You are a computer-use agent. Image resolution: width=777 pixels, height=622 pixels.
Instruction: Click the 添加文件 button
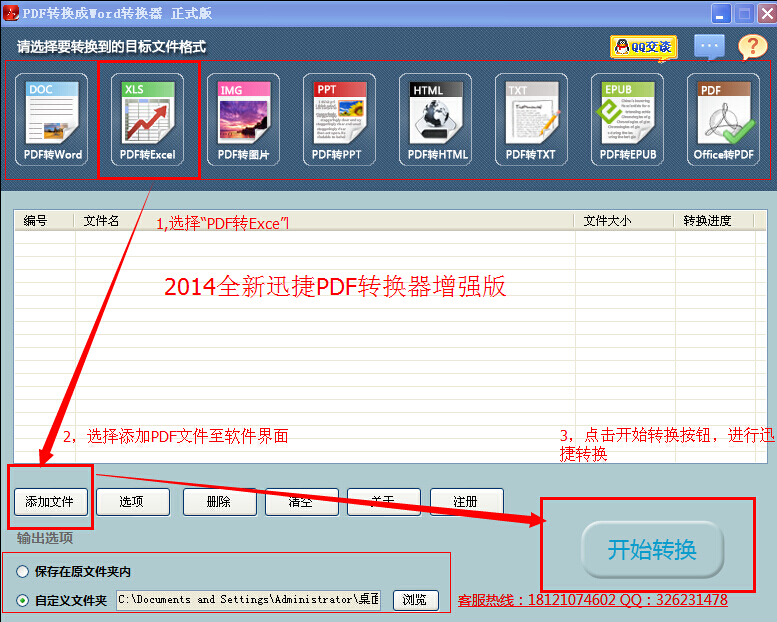click(x=51, y=502)
